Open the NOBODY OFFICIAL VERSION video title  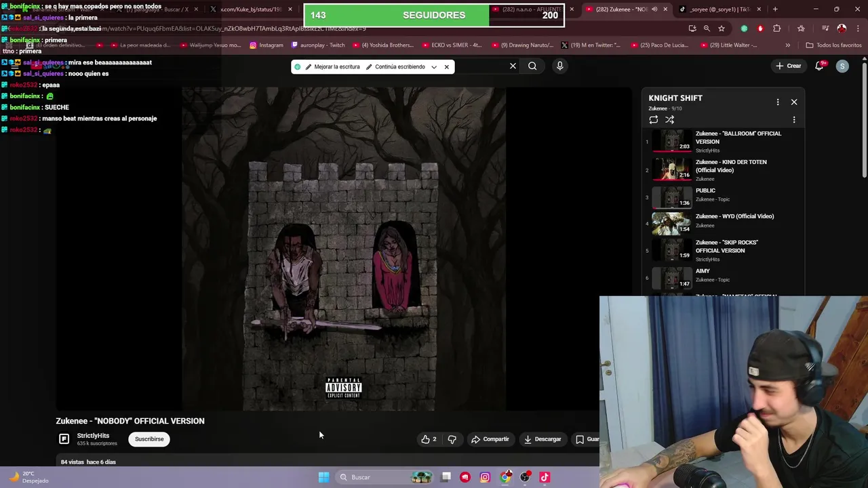[130, 421]
